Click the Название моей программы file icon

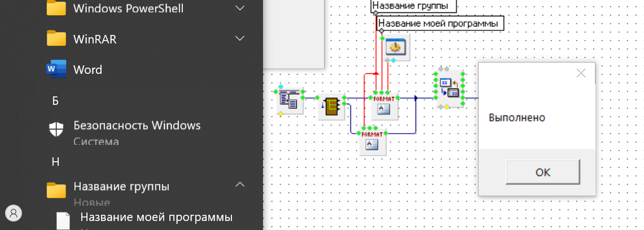click(63, 221)
